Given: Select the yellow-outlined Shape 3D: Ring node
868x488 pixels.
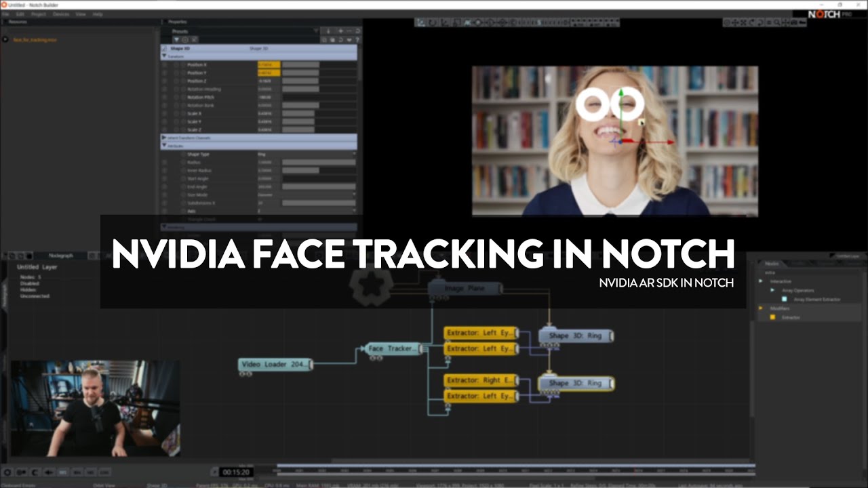Looking at the screenshot, I should point(576,384).
